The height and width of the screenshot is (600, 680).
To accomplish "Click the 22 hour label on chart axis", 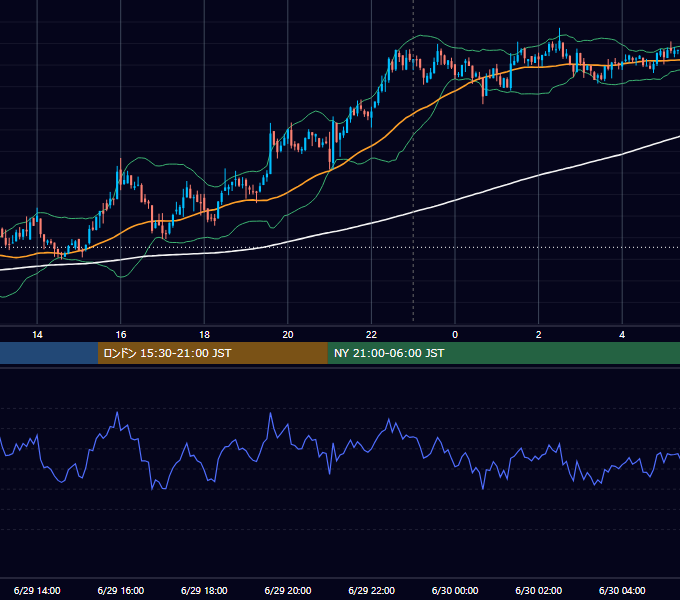I will pyautogui.click(x=371, y=335).
